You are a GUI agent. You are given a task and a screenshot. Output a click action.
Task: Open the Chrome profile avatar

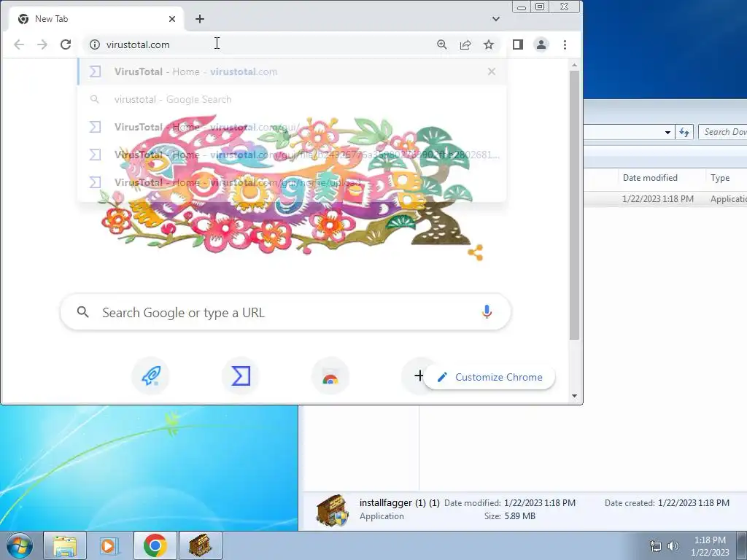[x=541, y=44]
